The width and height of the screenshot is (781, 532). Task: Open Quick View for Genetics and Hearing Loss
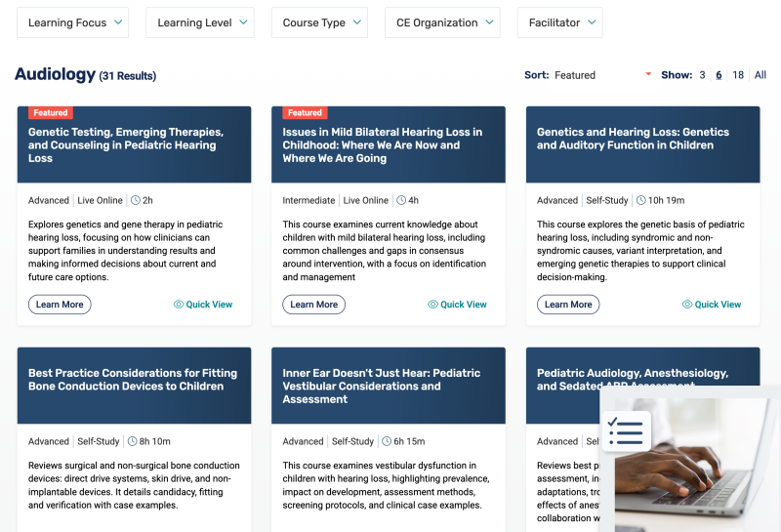(712, 305)
